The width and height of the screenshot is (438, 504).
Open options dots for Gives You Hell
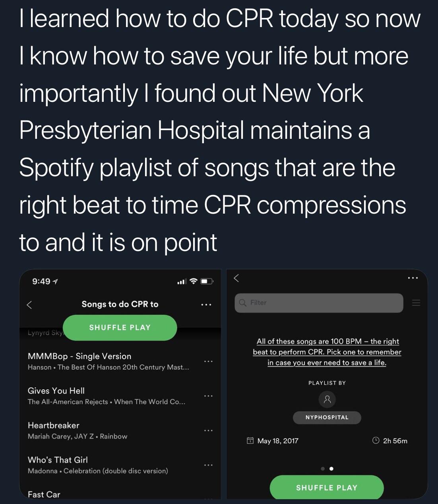tap(208, 396)
